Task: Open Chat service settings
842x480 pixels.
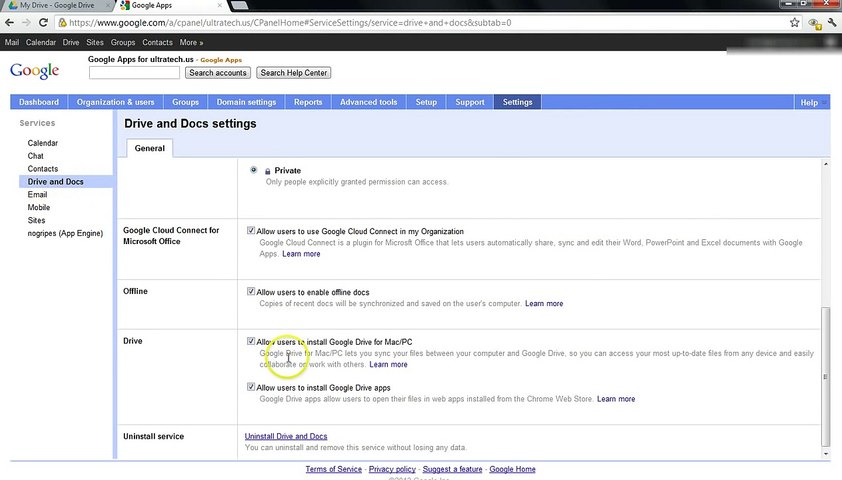Action: [35, 156]
